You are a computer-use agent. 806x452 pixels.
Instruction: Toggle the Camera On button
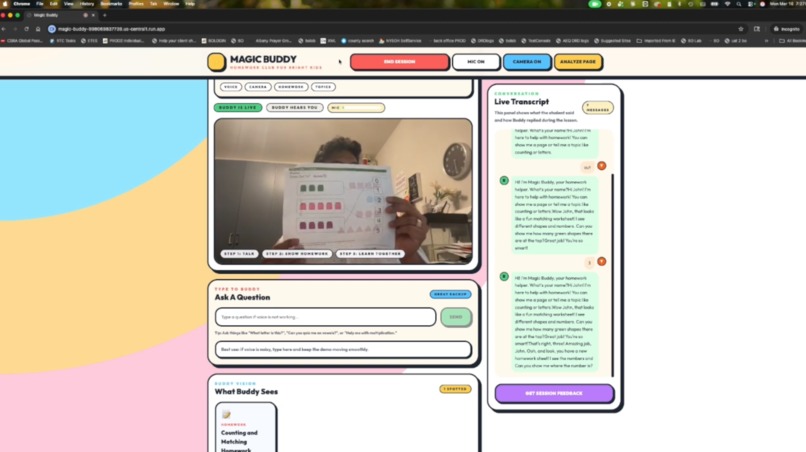coord(527,62)
